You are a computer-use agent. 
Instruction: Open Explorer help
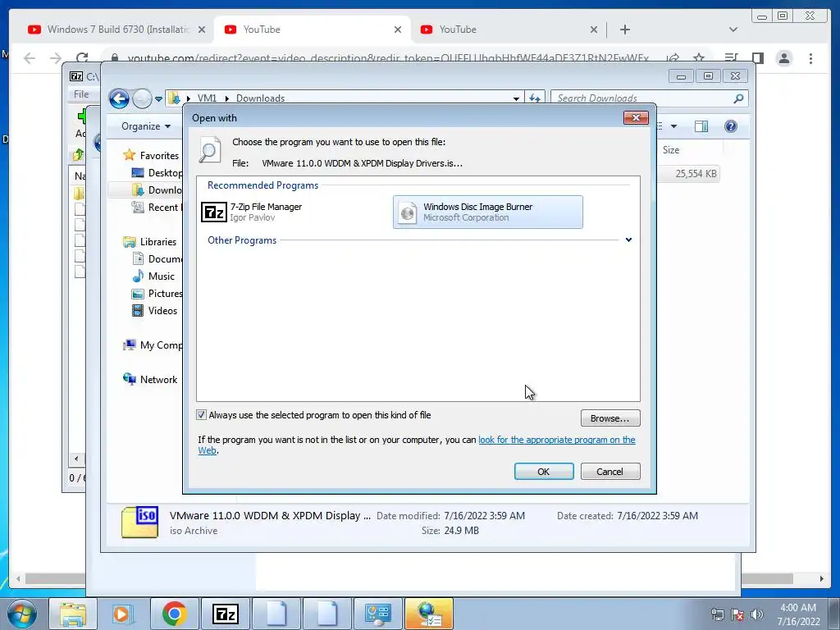click(x=731, y=126)
